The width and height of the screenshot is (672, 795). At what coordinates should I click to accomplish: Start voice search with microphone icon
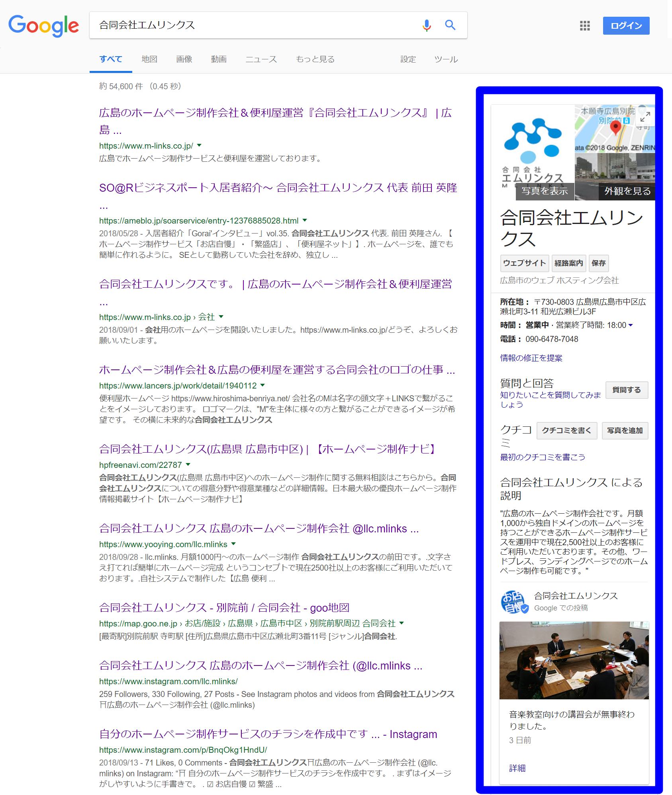tap(427, 26)
